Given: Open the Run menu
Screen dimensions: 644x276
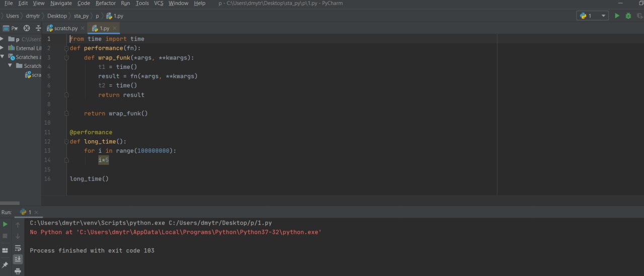Looking at the screenshot, I should coord(125,3).
